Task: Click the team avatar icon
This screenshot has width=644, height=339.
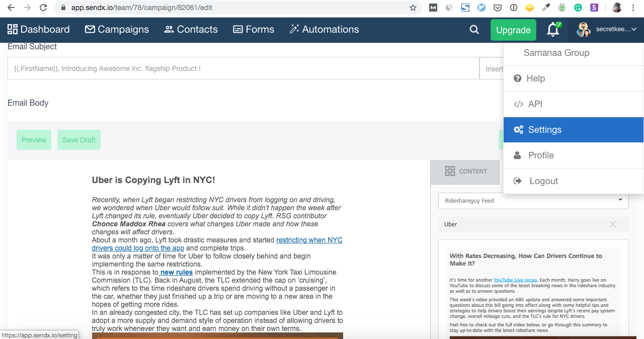Action: coord(584,30)
